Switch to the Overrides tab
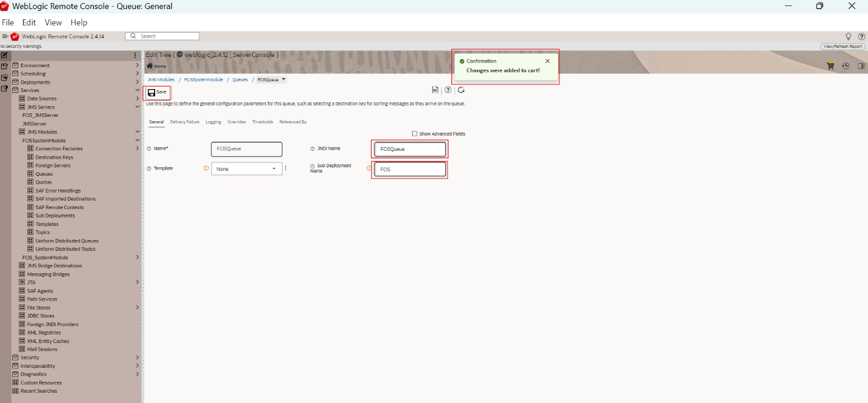This screenshot has height=403, width=868. (x=236, y=122)
